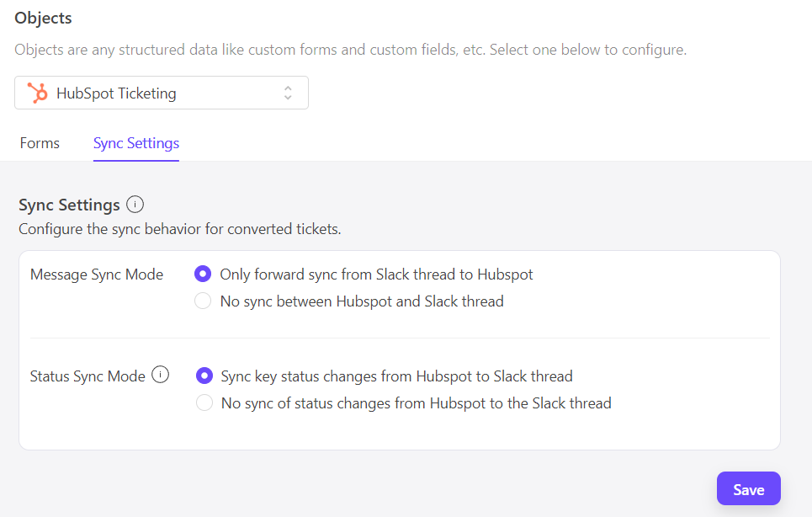Image resolution: width=812 pixels, height=517 pixels.
Task: Click the 'No sync of status changes' label text
Action: (x=416, y=403)
